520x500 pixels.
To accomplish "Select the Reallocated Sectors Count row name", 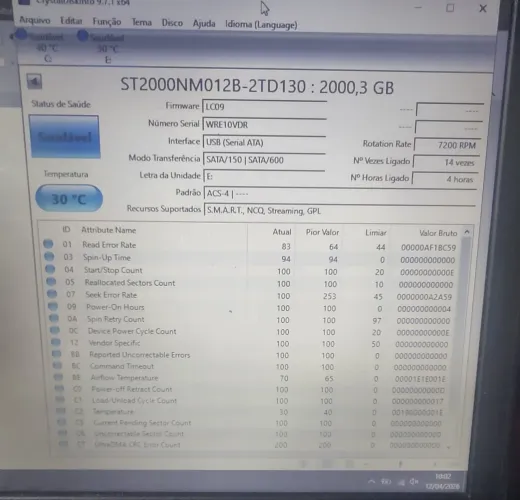I will click(130, 283).
